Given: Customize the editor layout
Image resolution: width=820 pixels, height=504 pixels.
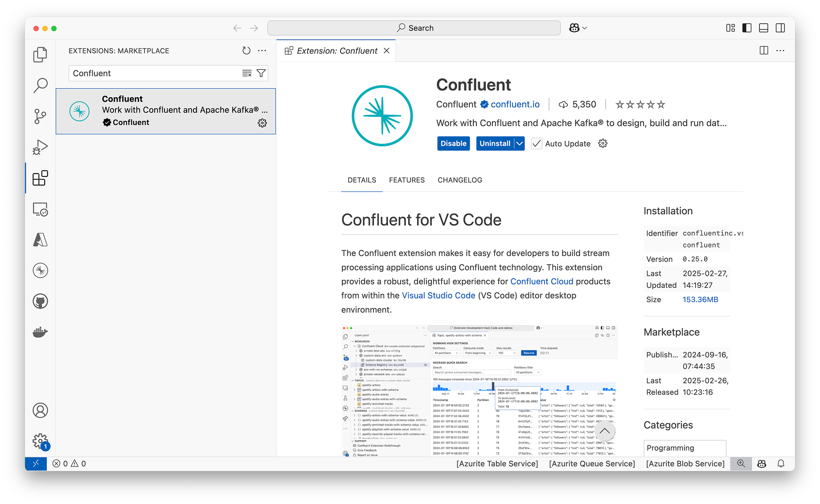Looking at the screenshot, I should click(x=730, y=28).
